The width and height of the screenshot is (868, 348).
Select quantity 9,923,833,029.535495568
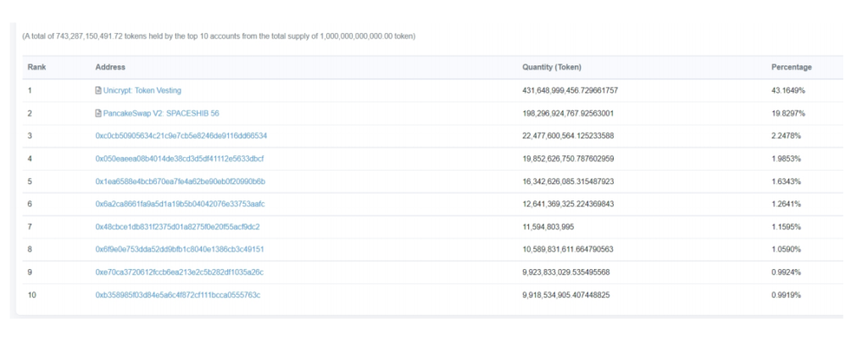[x=565, y=272]
